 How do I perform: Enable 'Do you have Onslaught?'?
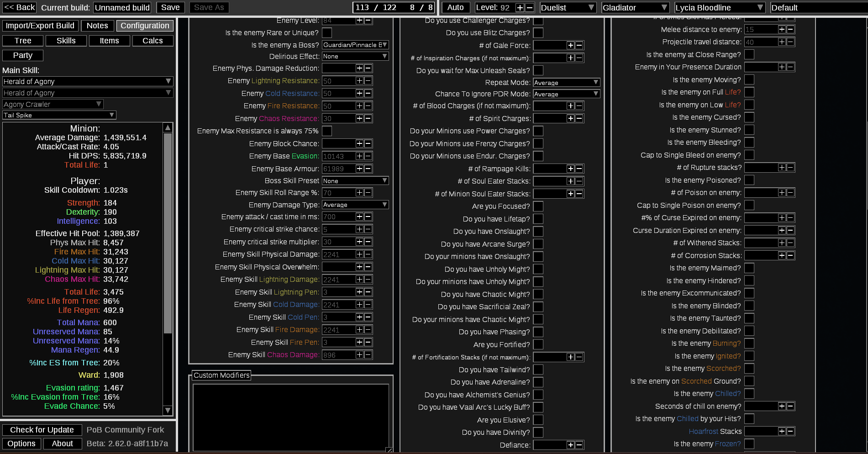coord(538,232)
